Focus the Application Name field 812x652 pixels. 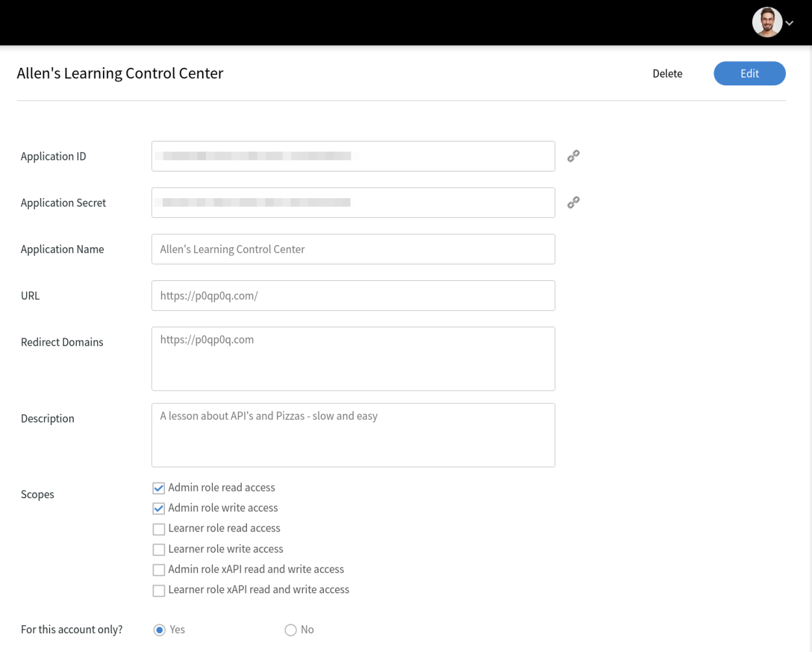[x=353, y=249]
